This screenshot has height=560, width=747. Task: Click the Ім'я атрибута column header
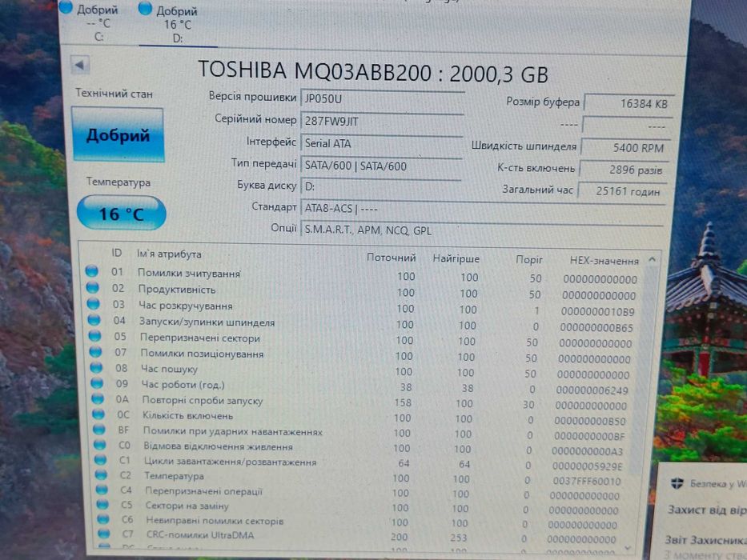tap(169, 254)
